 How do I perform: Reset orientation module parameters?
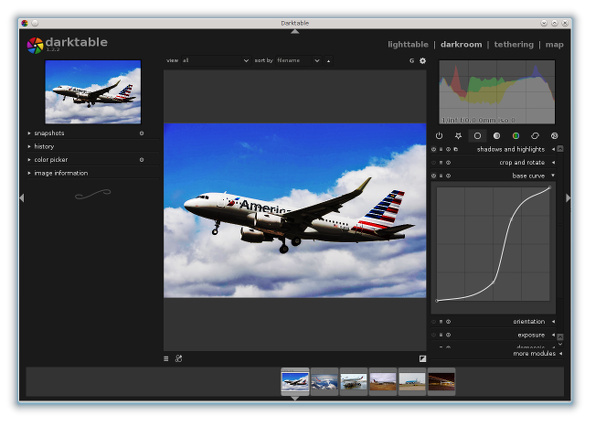(448, 322)
